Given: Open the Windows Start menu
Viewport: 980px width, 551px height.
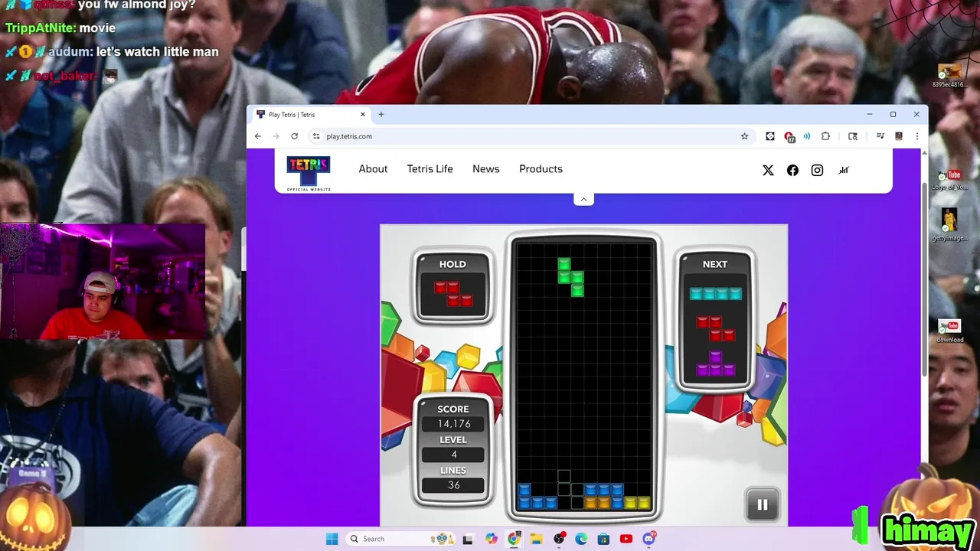Looking at the screenshot, I should click(332, 539).
